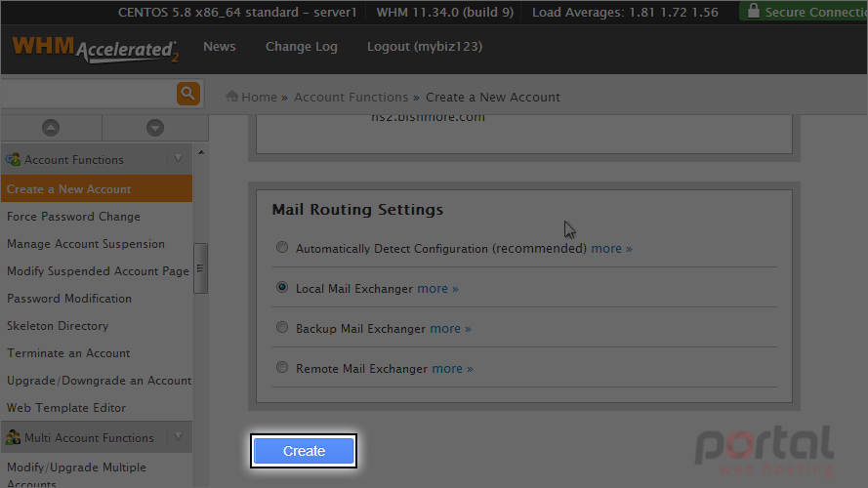Open Create a New Account sidebar item
The height and width of the screenshot is (488, 868).
(x=97, y=188)
